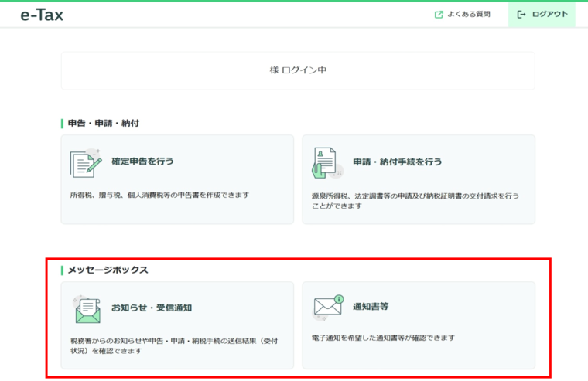The image size is (588, 381).
Task: Click description 電子通知を希望した通知書等が確認できます
Action: click(383, 338)
